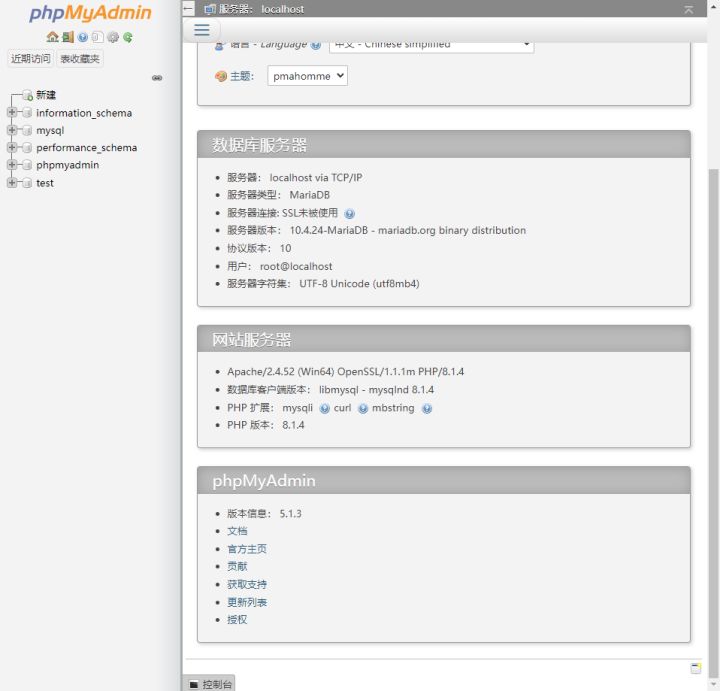Image resolution: width=720 pixels, height=691 pixels.
Task: Open test database in tree
Action: [x=45, y=183]
